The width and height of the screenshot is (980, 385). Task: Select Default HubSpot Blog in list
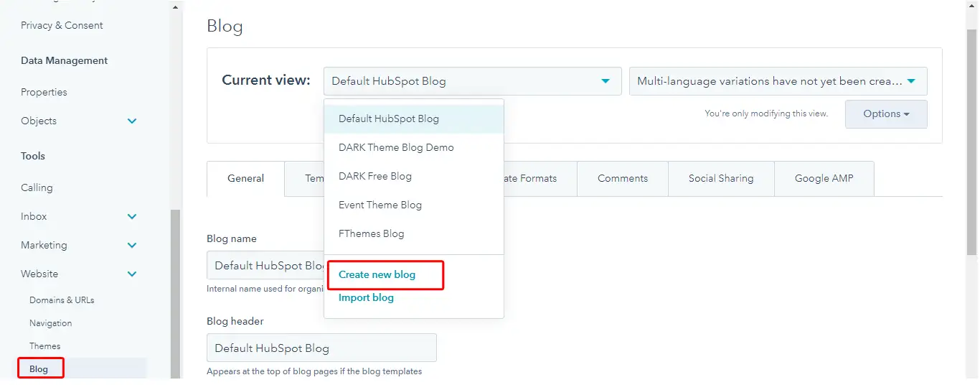(x=414, y=119)
